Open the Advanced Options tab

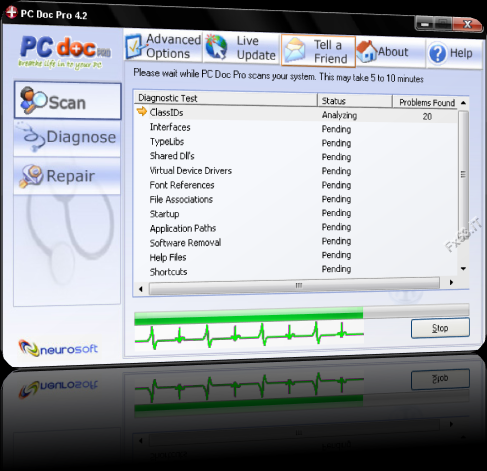click(163, 46)
